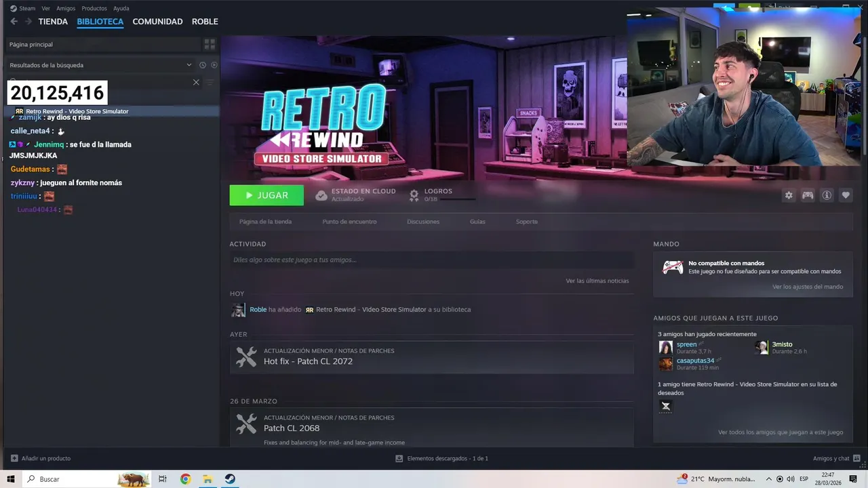The width and height of the screenshot is (868, 488).
Task: Open the Productos menu
Action: 94,8
